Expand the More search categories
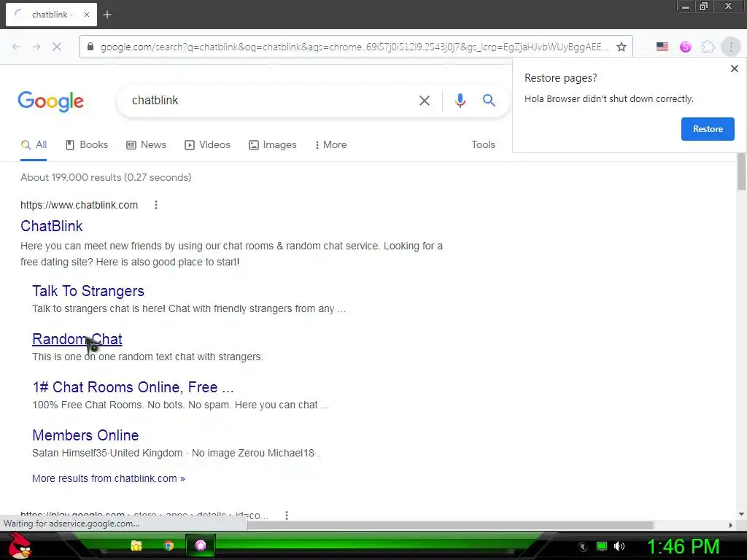Screen dimensions: 747x560 pos(330,145)
